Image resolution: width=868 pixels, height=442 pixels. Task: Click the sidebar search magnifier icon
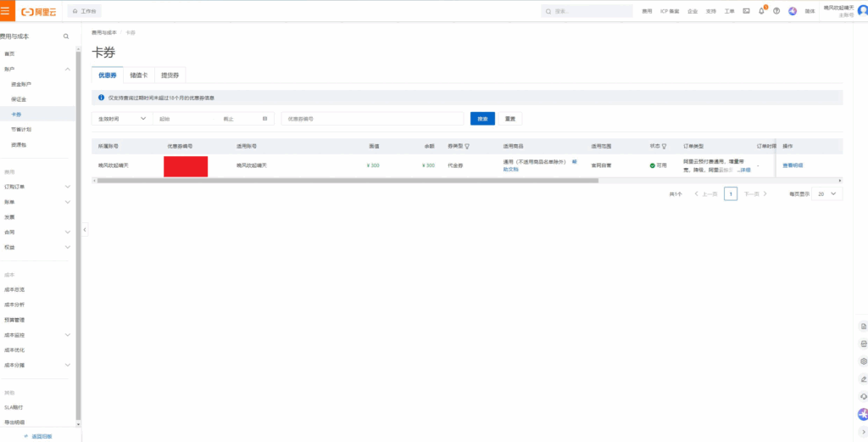point(66,37)
